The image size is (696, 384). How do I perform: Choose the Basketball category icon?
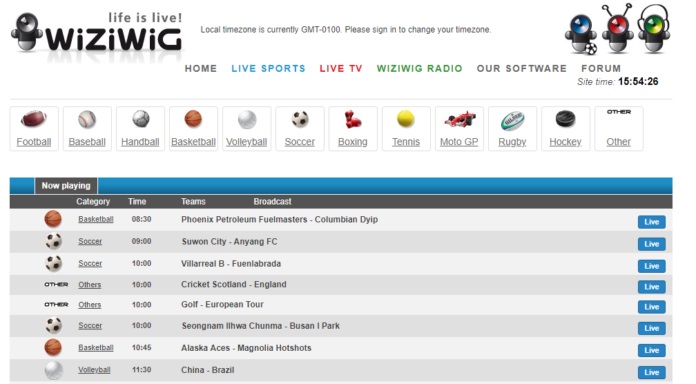pyautogui.click(x=193, y=119)
